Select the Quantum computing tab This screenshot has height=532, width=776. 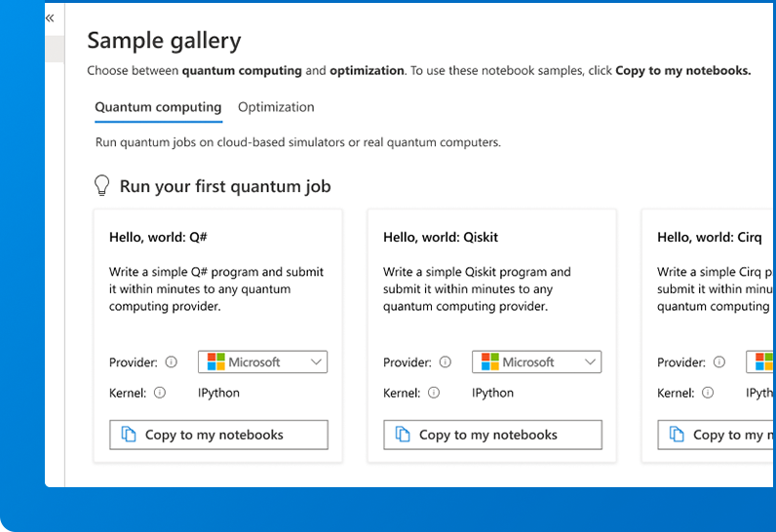158,107
